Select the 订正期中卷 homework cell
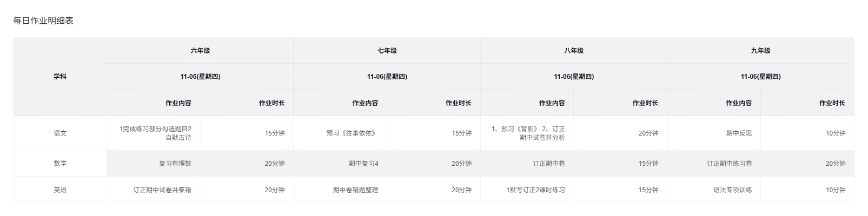The height and width of the screenshot is (216, 868). (548, 164)
